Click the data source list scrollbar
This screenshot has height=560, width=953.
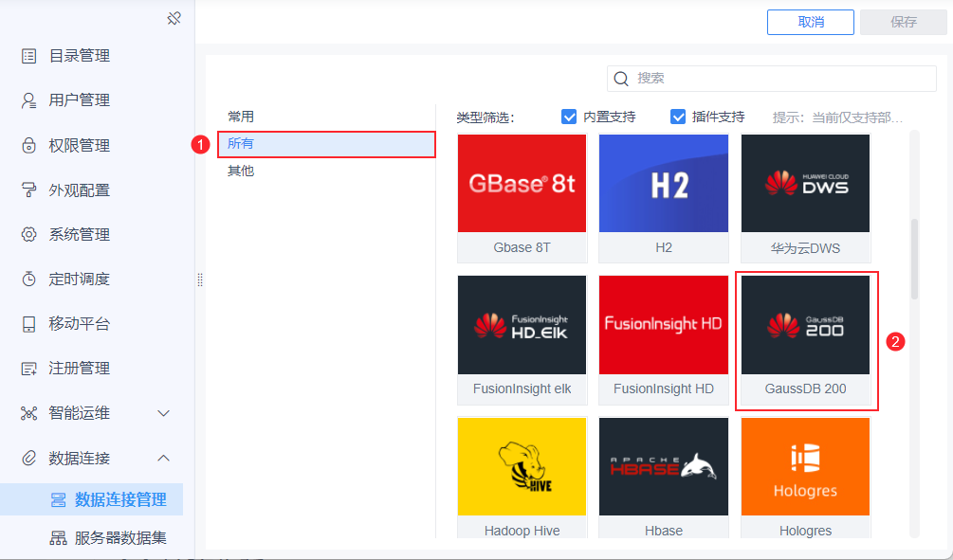click(914, 260)
